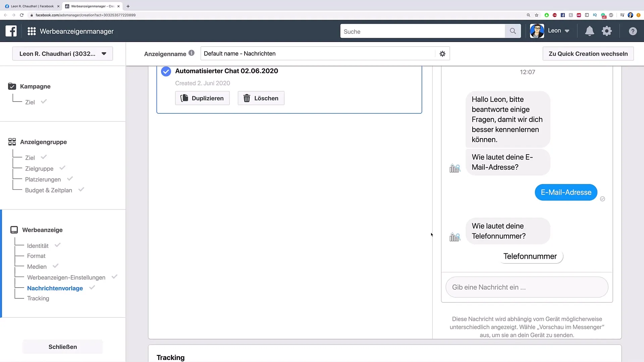Click the Facebook logo icon
The image size is (644, 362).
tap(11, 31)
